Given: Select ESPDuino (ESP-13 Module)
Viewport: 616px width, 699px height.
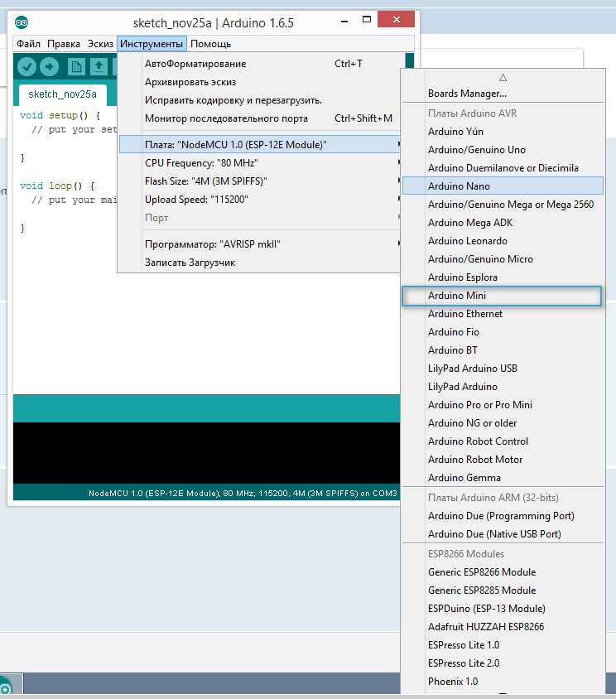Looking at the screenshot, I should coord(503,609).
